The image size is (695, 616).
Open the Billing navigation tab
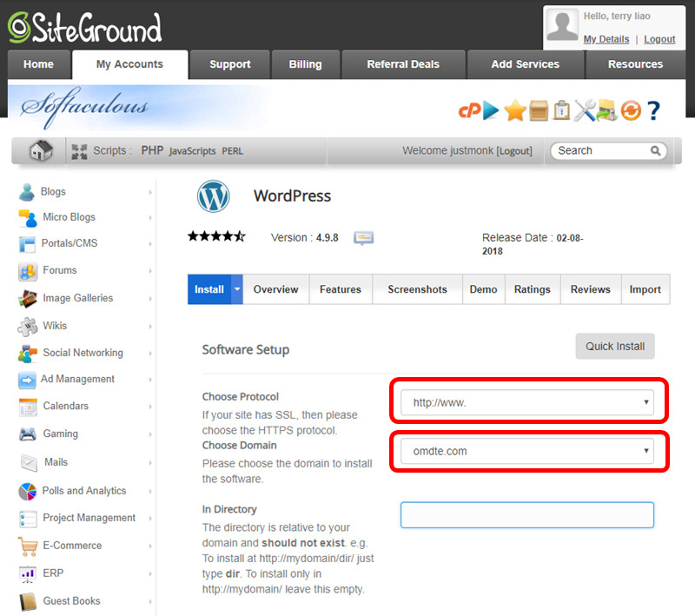306,64
